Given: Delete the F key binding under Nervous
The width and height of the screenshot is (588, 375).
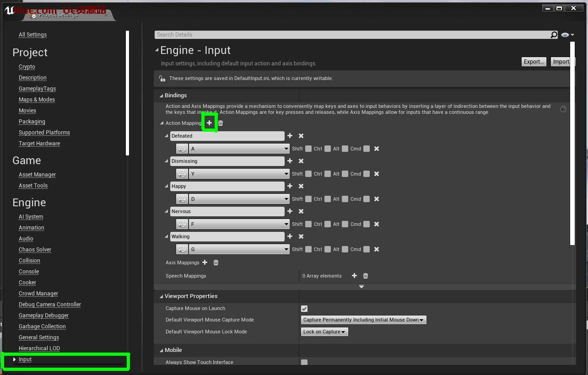Looking at the screenshot, I should click(x=377, y=224).
